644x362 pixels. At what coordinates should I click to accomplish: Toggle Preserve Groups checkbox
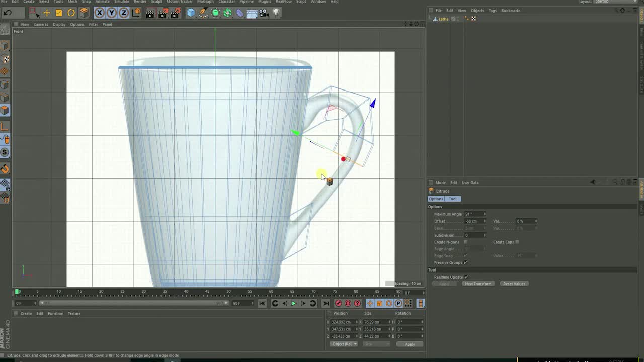[465, 263]
